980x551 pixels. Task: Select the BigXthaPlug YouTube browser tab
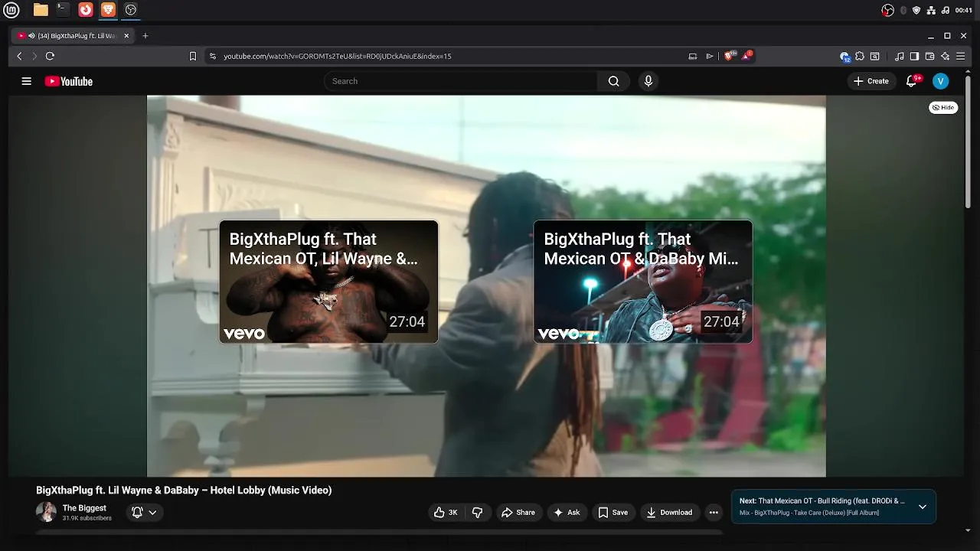click(x=74, y=36)
